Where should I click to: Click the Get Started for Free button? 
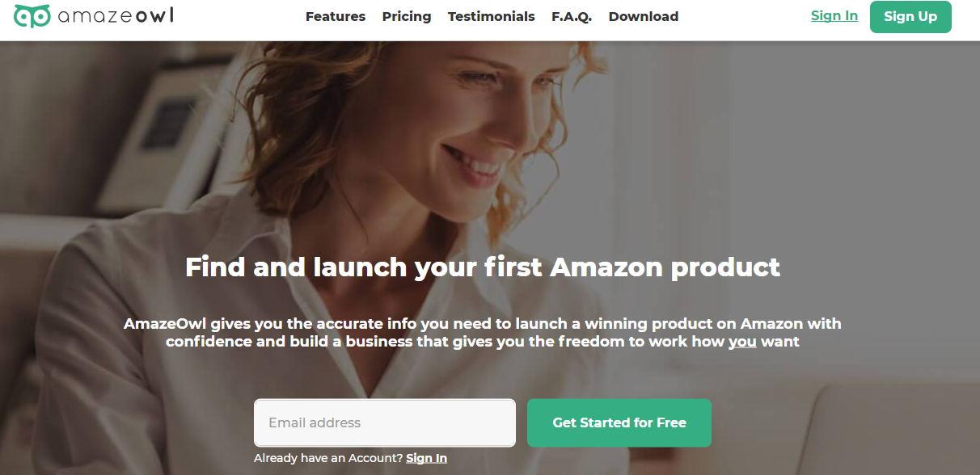[x=619, y=422]
